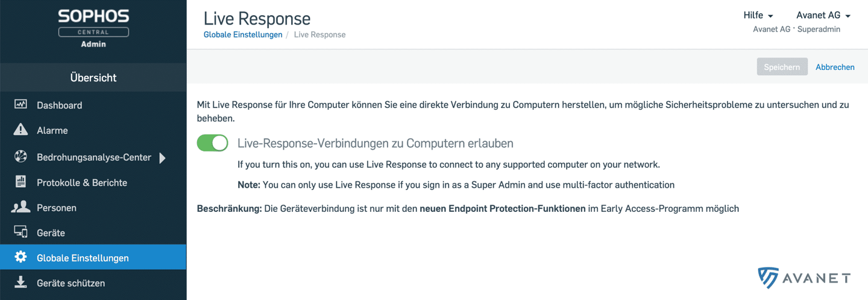Screen dimensions: 868x300
Task: Click the Sophos Central Admin logo
Action: pos(93,27)
